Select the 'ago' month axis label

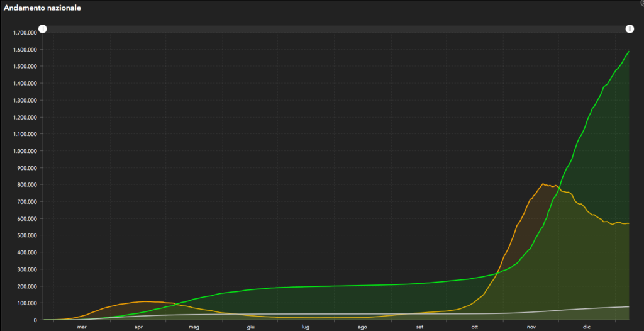click(x=362, y=327)
